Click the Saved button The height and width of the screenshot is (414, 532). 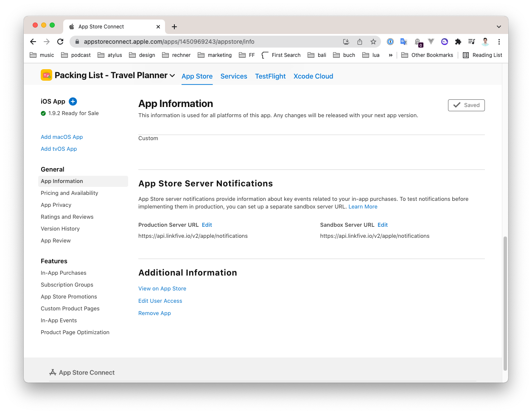point(466,105)
